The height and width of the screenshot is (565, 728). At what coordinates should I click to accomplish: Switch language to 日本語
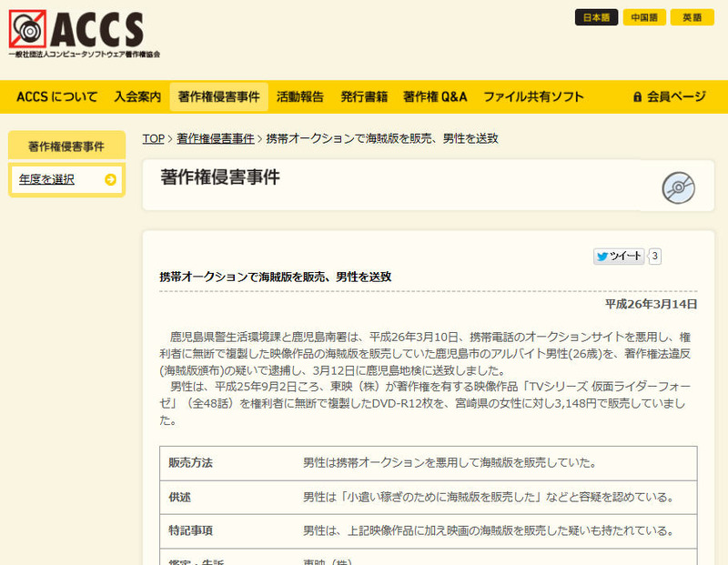tap(596, 17)
